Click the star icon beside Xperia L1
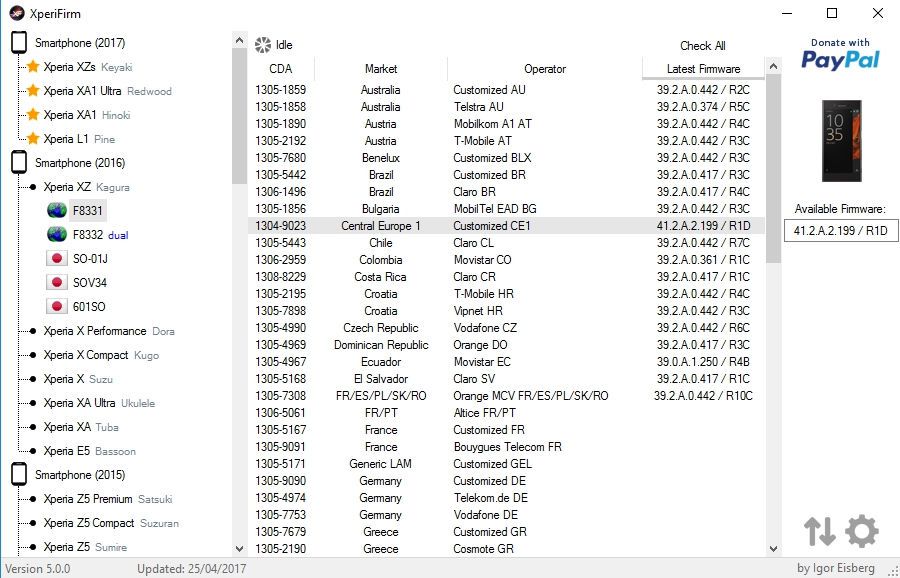Screen dimensions: 900x578 click(x=33, y=138)
